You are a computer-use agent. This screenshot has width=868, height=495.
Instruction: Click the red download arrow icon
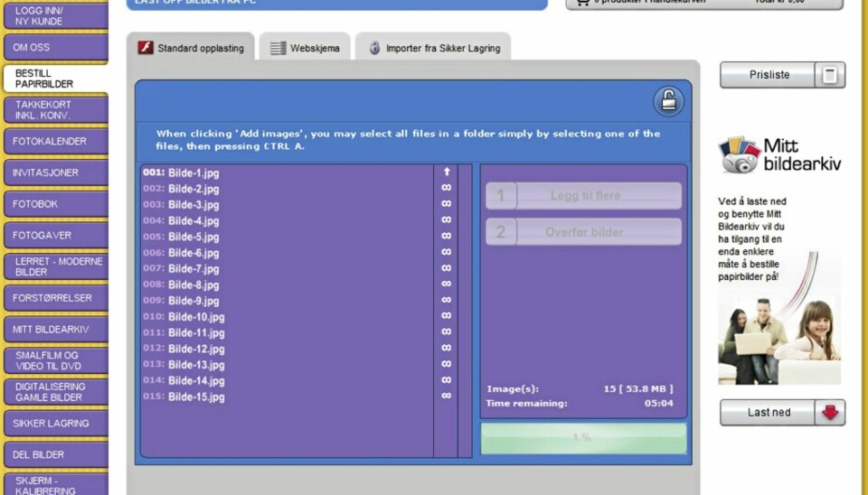tap(830, 413)
